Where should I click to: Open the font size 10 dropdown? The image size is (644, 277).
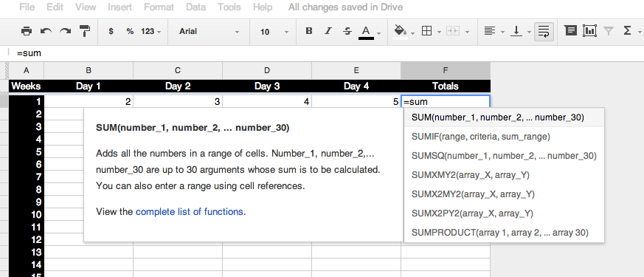[x=274, y=32]
